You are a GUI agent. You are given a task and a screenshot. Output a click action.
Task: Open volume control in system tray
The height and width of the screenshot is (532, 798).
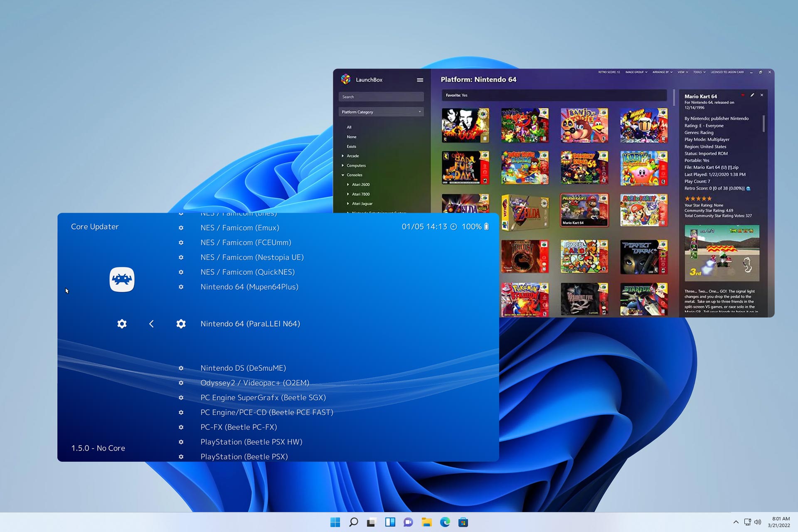pyautogui.click(x=758, y=522)
